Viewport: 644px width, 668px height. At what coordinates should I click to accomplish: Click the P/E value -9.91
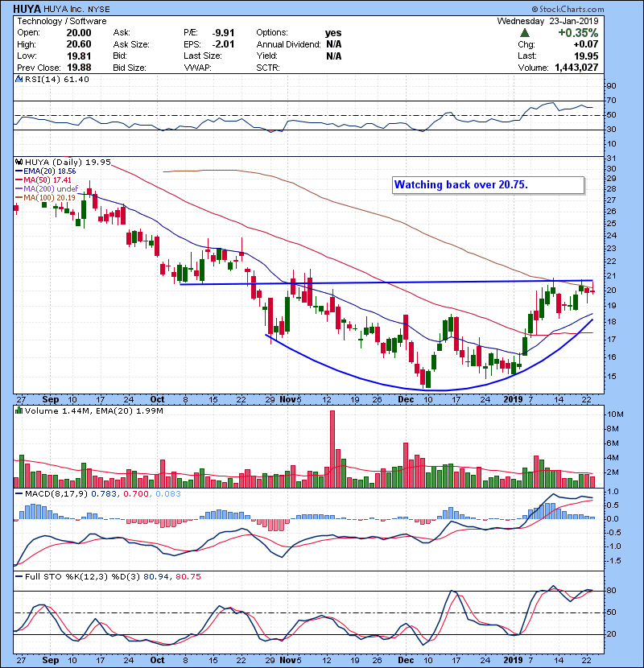click(223, 33)
